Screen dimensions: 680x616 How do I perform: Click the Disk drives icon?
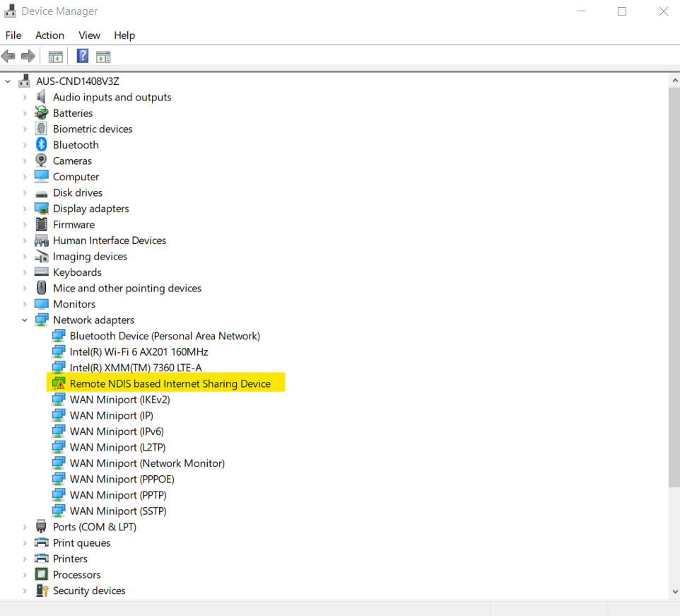click(x=41, y=194)
